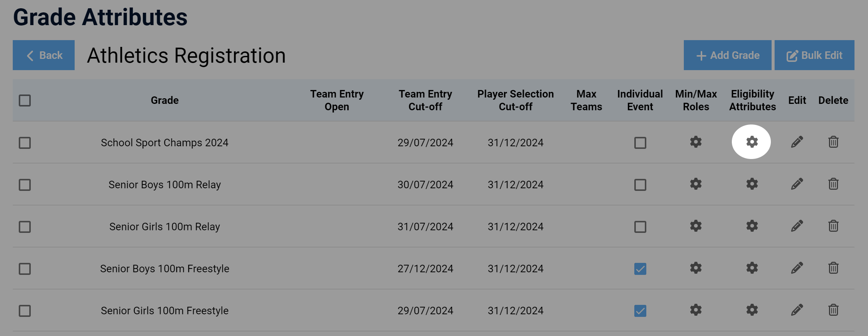Viewport: 868px width, 336px height.
Task: Open Min/Max Roles gear for Senior Girls 100m Relay
Action: coord(696,226)
